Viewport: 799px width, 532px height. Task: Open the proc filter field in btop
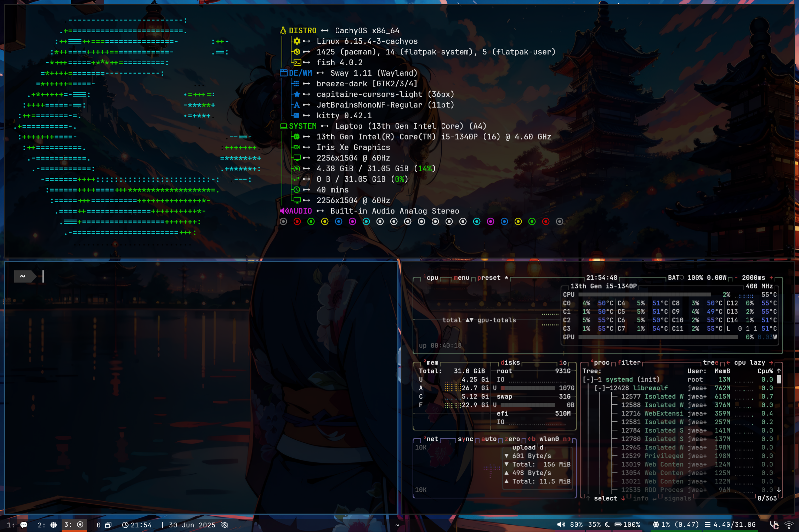click(629, 363)
